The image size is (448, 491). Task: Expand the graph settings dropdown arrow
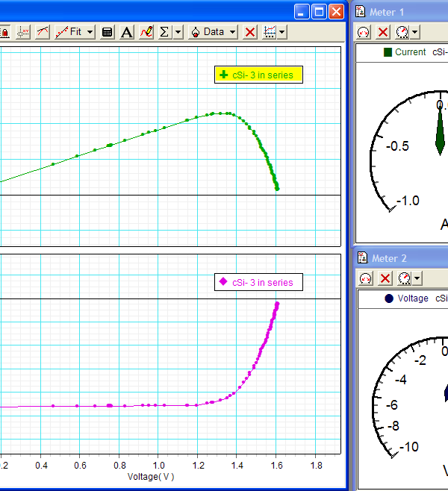281,32
